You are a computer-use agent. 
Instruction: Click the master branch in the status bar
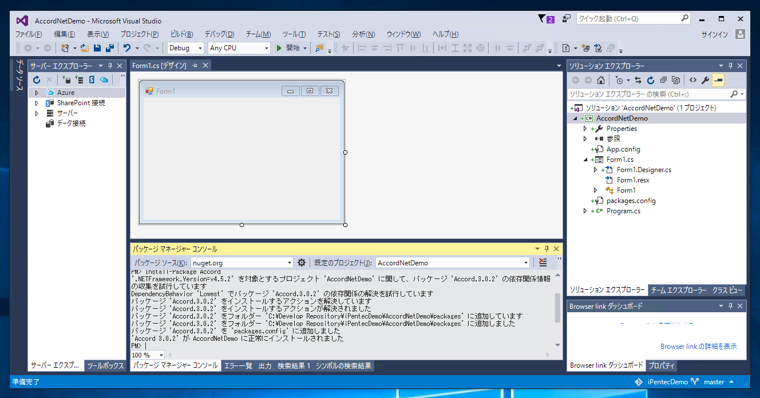click(713, 382)
